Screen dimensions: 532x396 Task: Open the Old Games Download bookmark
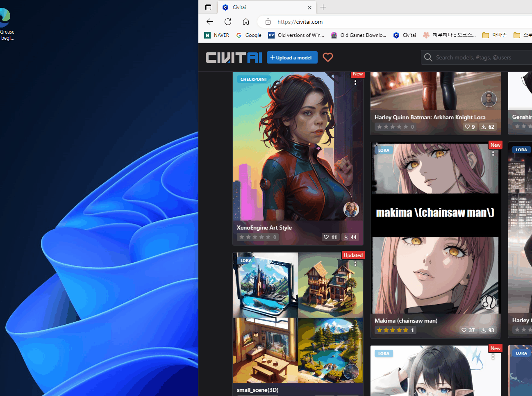(359, 35)
